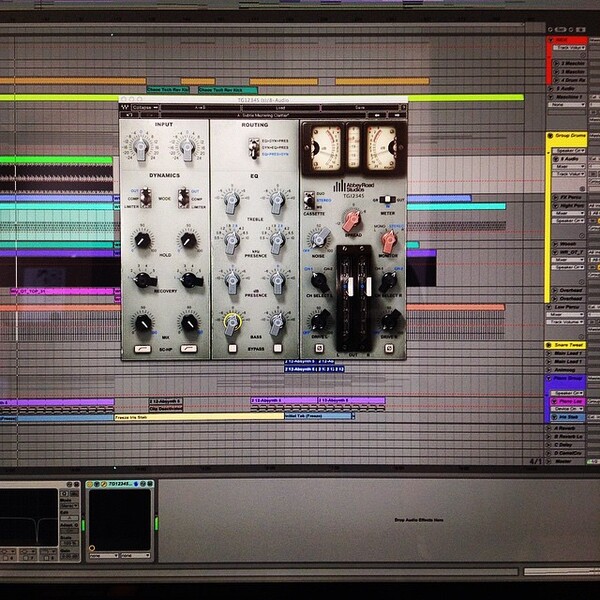Load next preset with right arrow

(397, 115)
